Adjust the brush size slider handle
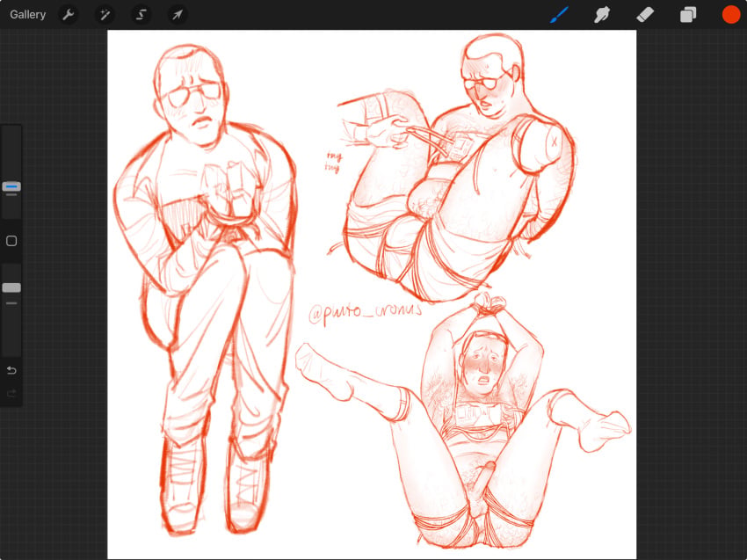Viewport: 747px width, 560px height. coord(11,186)
